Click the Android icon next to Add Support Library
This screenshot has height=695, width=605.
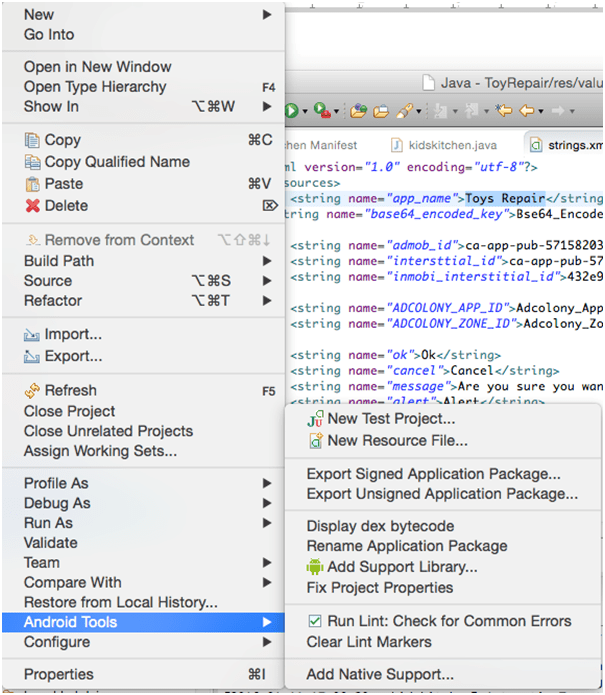[x=315, y=567]
